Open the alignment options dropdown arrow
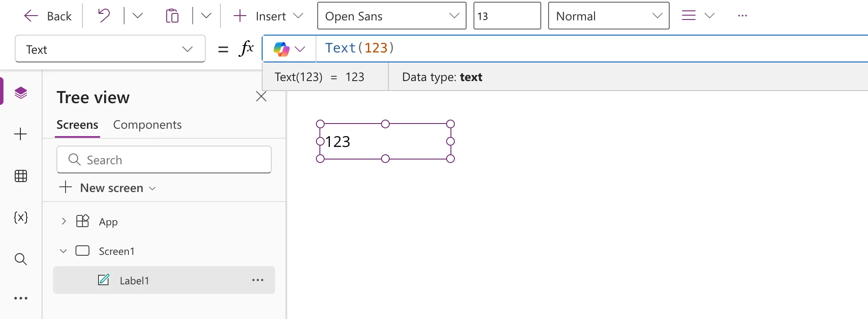Viewport: 868px width, 319px height. (x=710, y=16)
